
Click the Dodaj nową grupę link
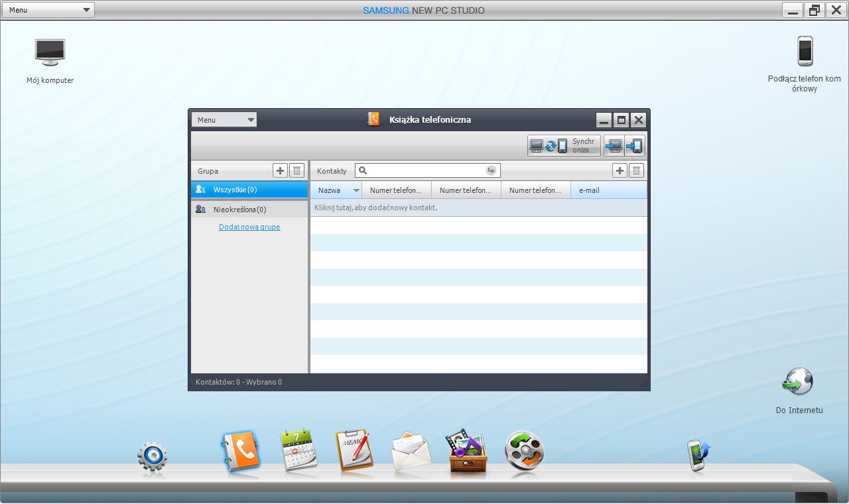pyautogui.click(x=249, y=227)
